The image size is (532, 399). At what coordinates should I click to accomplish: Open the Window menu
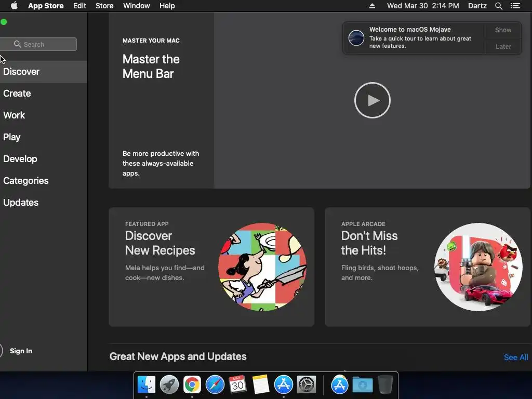point(137,6)
